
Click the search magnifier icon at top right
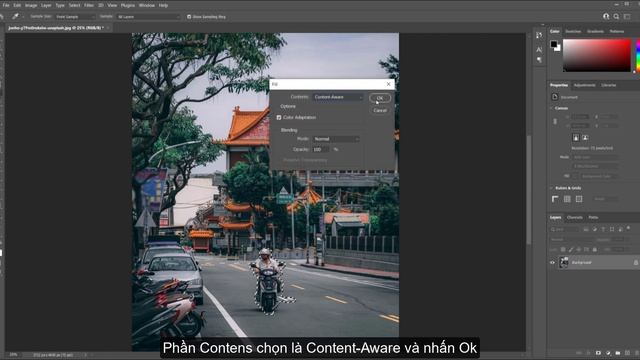pyautogui.click(x=616, y=17)
